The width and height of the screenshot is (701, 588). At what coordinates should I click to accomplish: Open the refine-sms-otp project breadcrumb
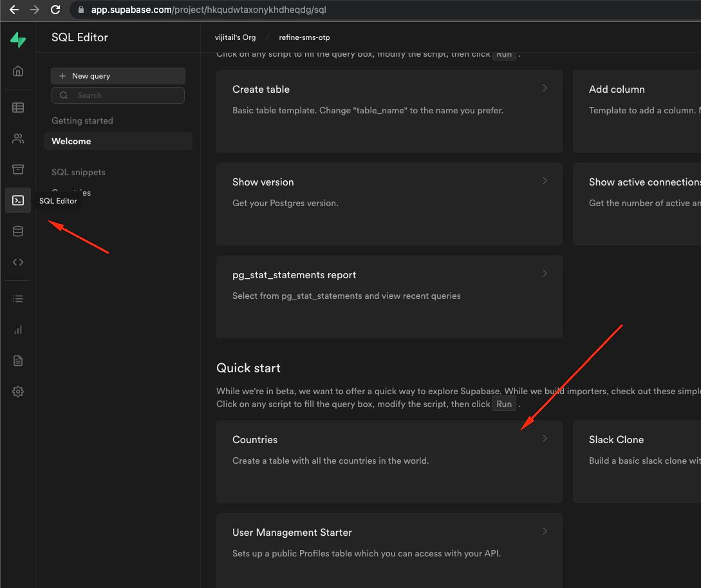point(304,37)
